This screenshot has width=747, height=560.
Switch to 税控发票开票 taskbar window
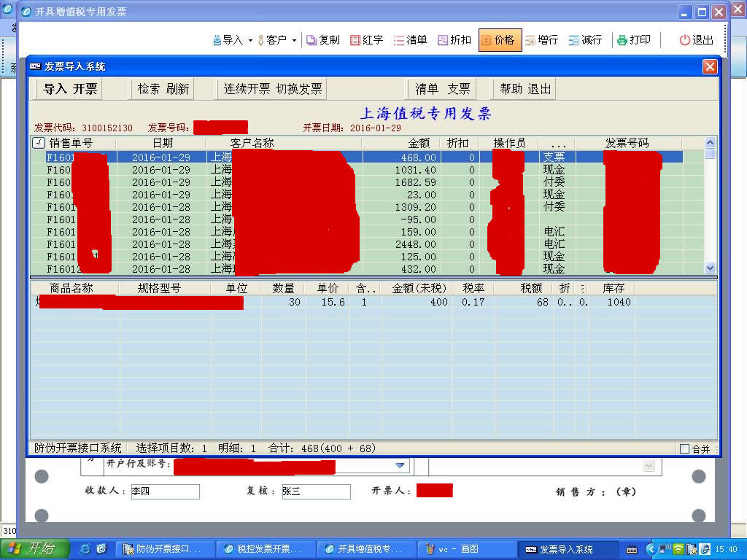click(264, 549)
